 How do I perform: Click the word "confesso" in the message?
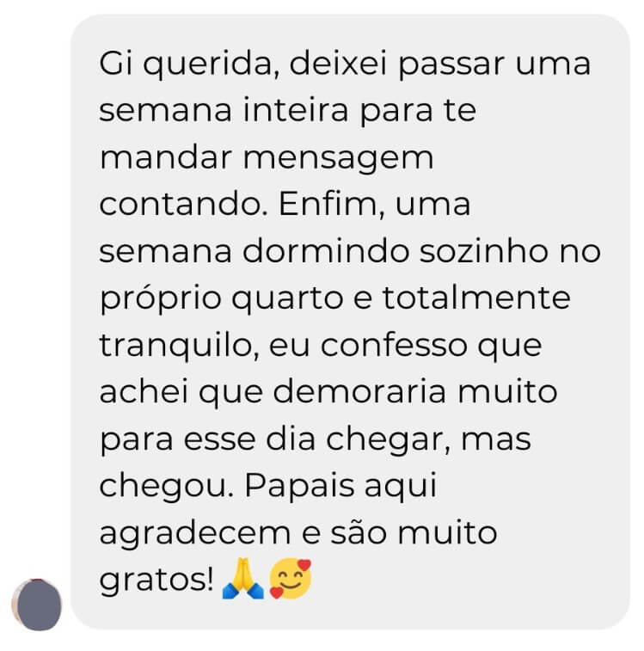[394, 345]
